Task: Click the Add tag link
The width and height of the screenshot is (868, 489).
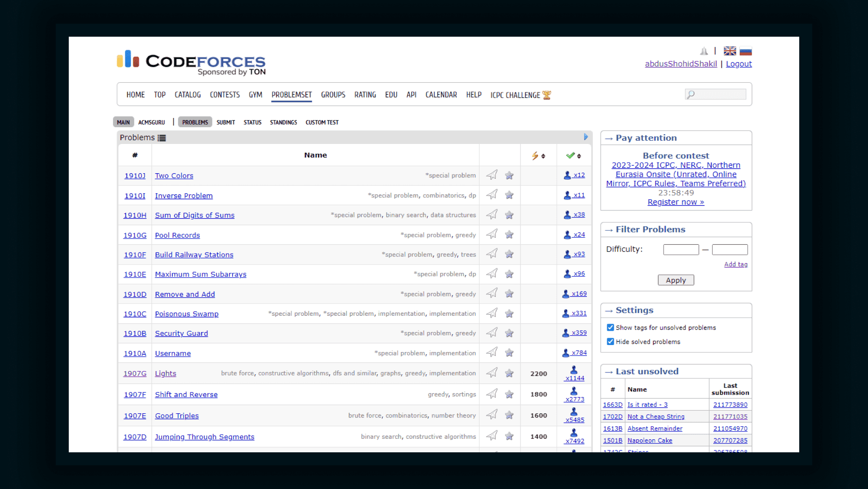Action: tap(736, 264)
